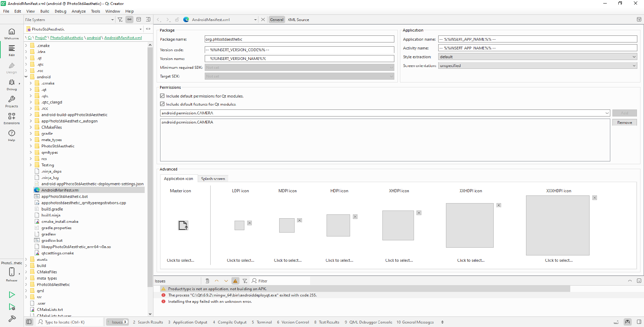The height and width of the screenshot is (327, 644).
Task: Open Design mode
Action: tap(12, 68)
